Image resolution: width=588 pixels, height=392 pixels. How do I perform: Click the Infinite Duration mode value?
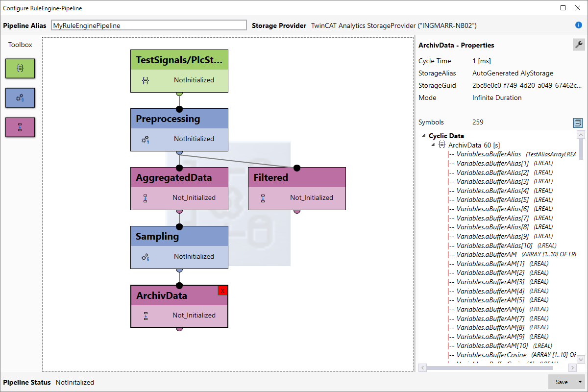pyautogui.click(x=497, y=98)
